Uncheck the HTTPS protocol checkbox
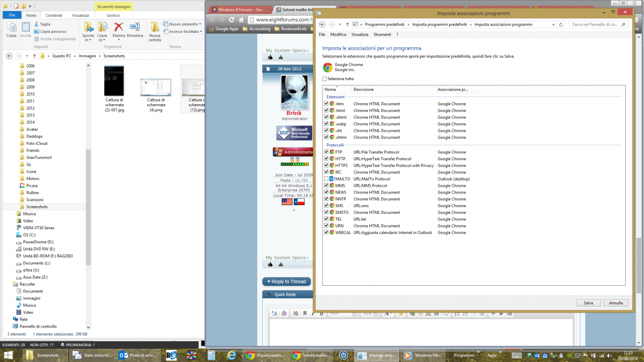 click(x=326, y=166)
